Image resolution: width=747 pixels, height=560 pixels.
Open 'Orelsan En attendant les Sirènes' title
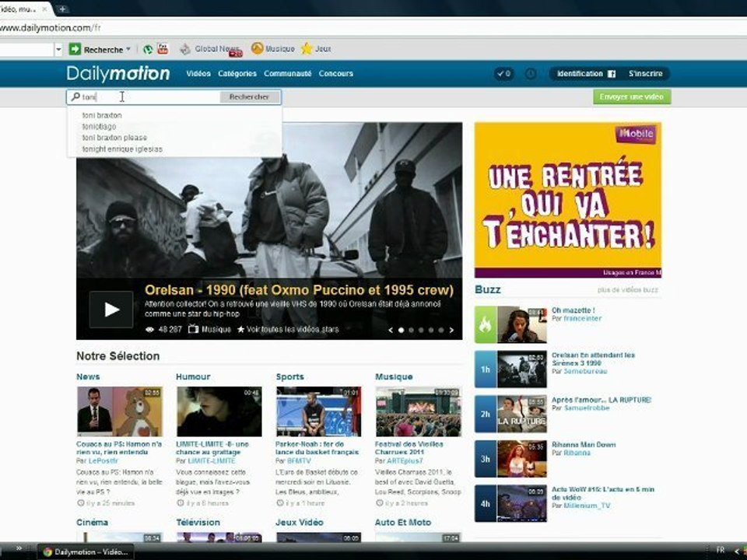coord(593,359)
